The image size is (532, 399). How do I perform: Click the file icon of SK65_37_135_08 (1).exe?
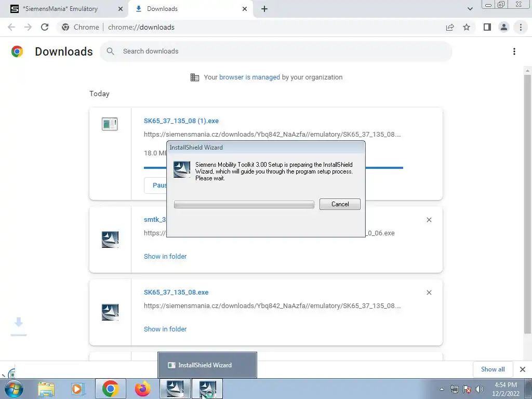pyautogui.click(x=110, y=124)
